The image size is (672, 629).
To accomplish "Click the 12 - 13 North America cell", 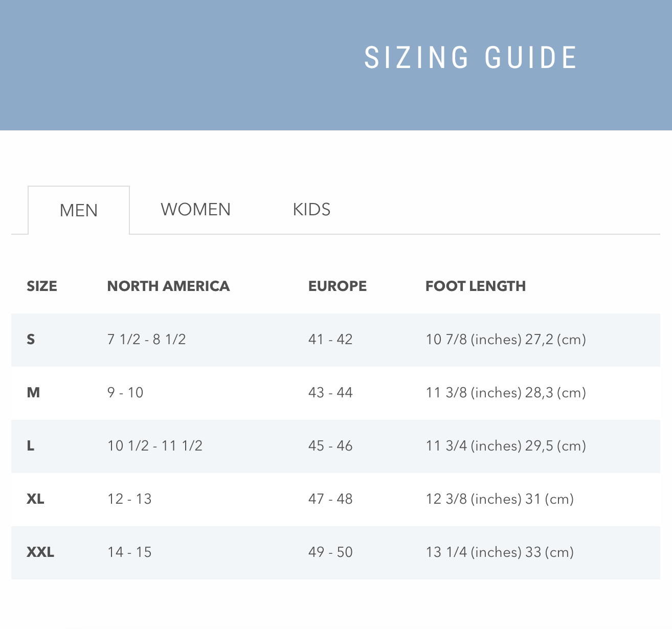I will (129, 499).
